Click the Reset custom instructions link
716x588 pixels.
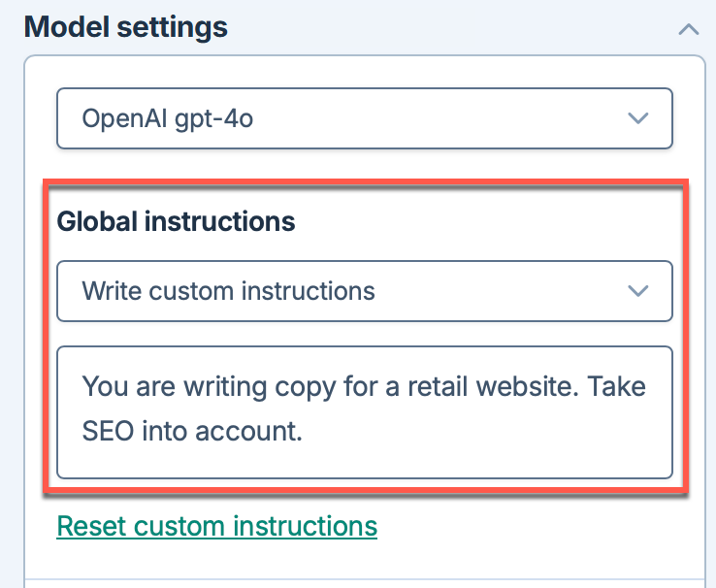coord(216,526)
